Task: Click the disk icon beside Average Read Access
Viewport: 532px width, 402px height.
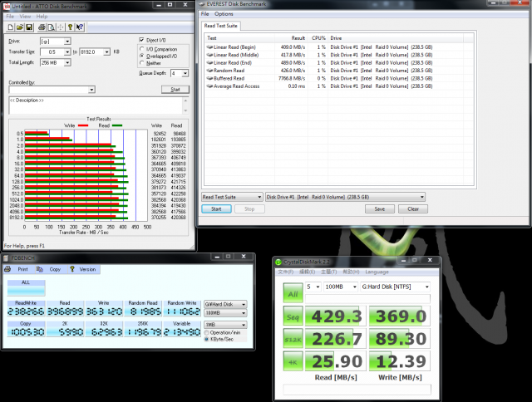Action: coord(209,86)
